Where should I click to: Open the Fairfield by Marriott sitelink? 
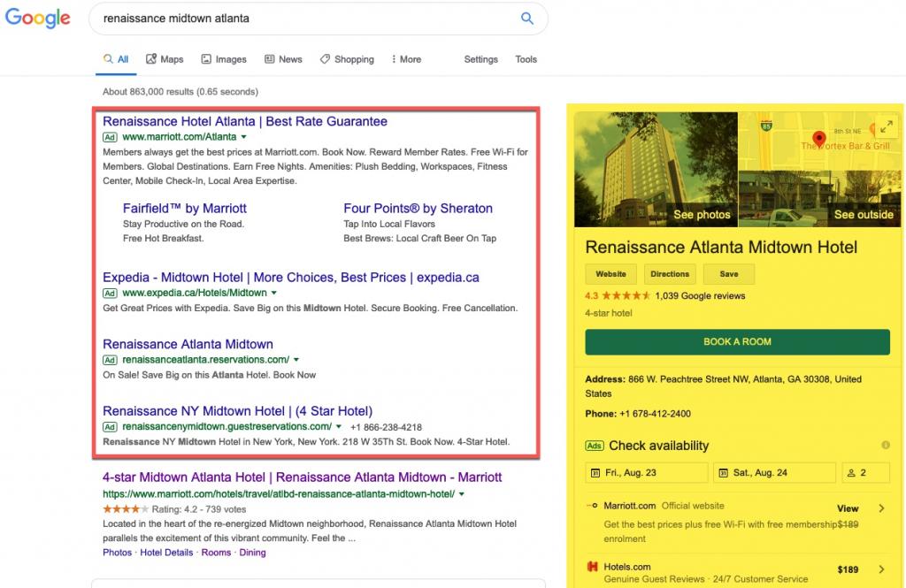pos(184,209)
